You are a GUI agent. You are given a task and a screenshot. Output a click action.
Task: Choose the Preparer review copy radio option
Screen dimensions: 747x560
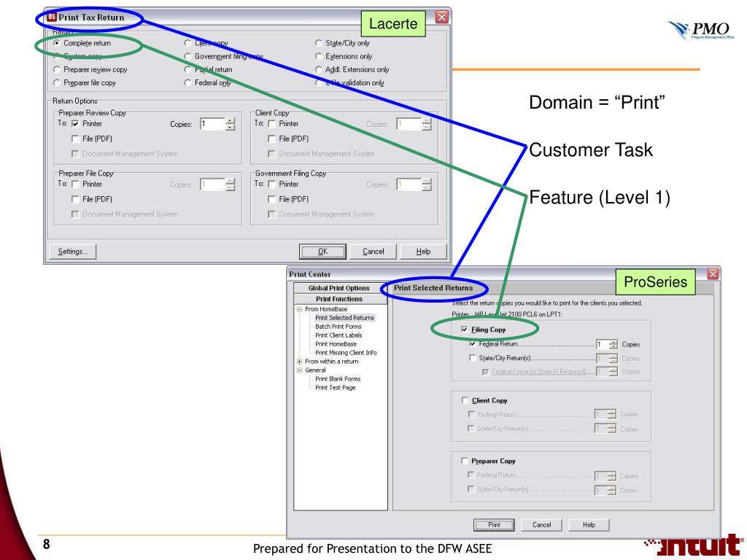(x=57, y=69)
